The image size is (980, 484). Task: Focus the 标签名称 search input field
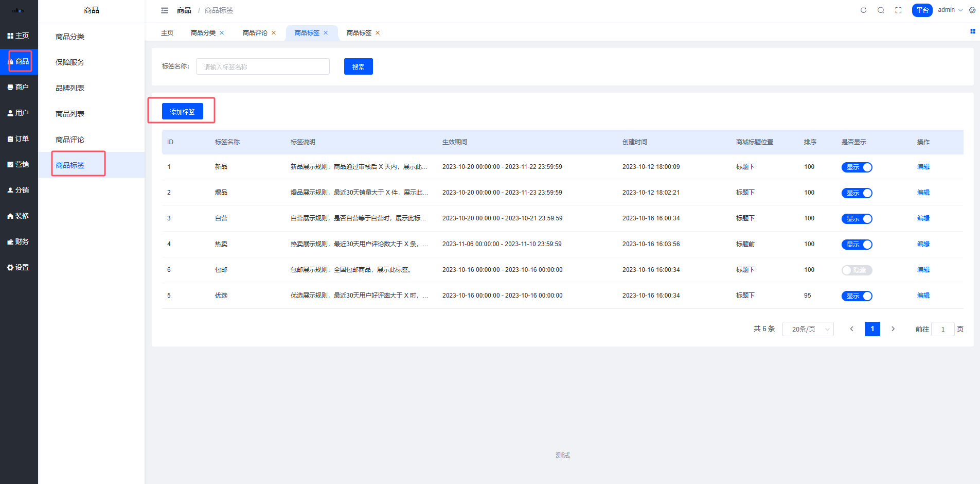[x=262, y=67]
